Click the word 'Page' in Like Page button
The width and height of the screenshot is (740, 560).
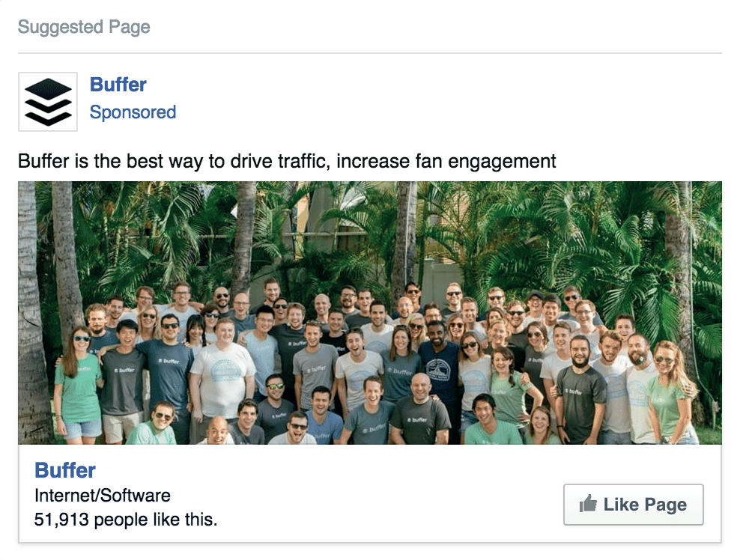coord(665,505)
